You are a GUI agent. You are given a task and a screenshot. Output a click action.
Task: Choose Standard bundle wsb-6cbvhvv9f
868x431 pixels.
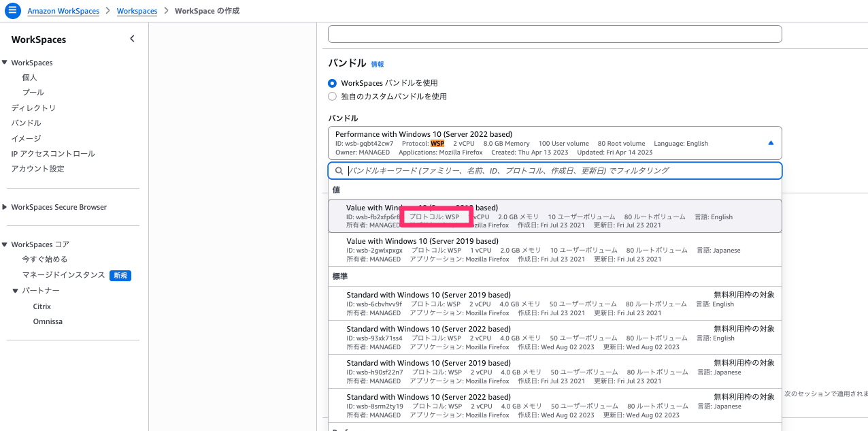click(555, 304)
